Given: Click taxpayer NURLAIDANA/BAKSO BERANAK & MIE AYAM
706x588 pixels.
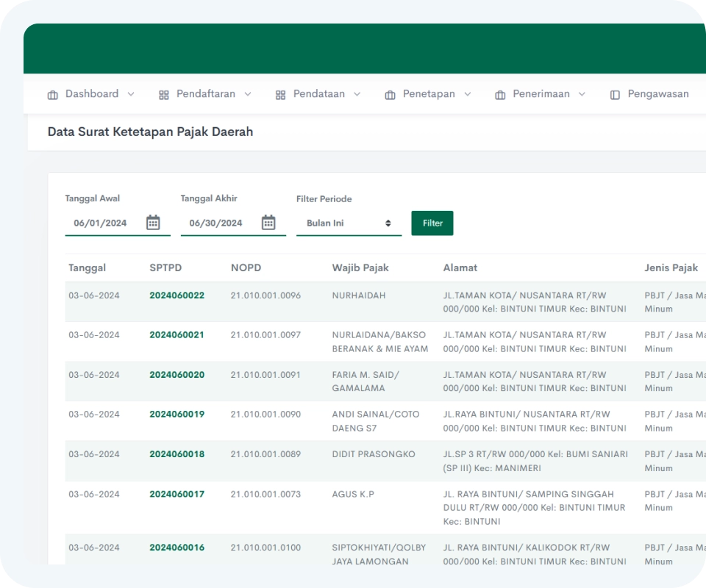Looking at the screenshot, I should pos(380,342).
